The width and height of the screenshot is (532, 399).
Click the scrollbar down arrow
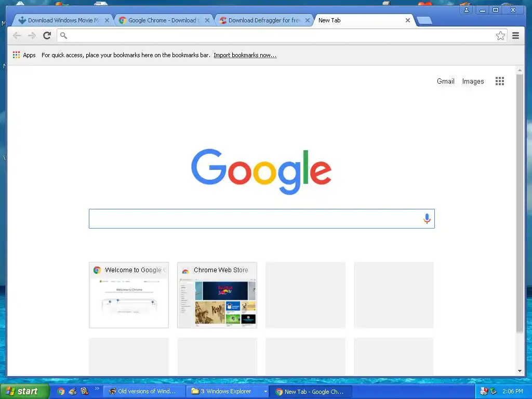[x=520, y=371]
